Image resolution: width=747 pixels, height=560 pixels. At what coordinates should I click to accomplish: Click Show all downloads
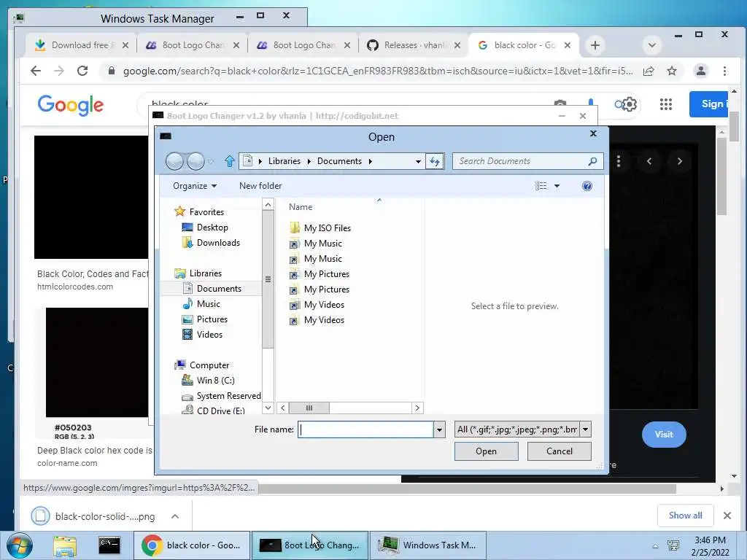685,516
